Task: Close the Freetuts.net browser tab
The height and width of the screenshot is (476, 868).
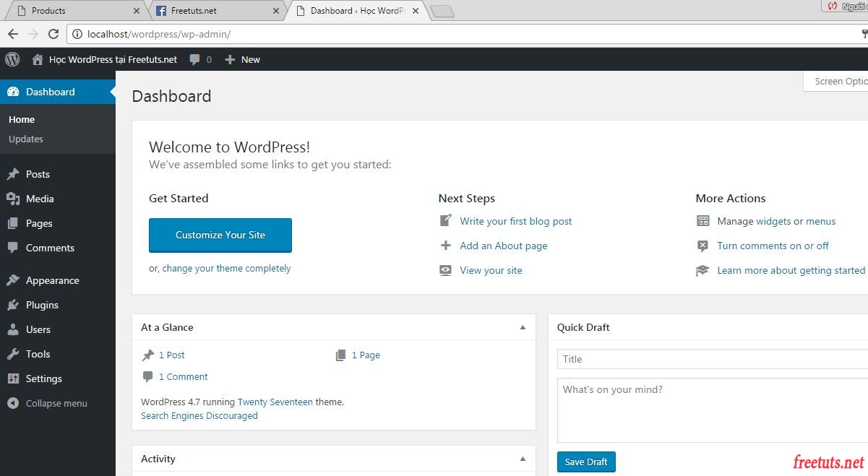Action: click(275, 11)
